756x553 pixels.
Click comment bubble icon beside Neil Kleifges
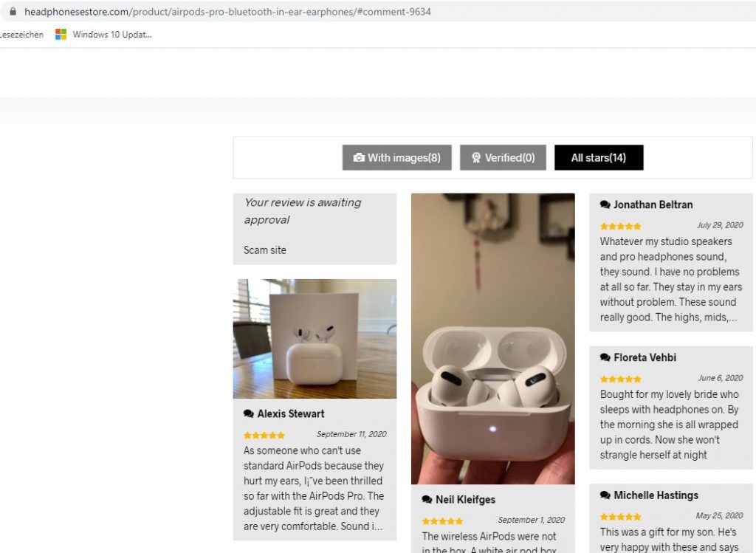coord(427,500)
